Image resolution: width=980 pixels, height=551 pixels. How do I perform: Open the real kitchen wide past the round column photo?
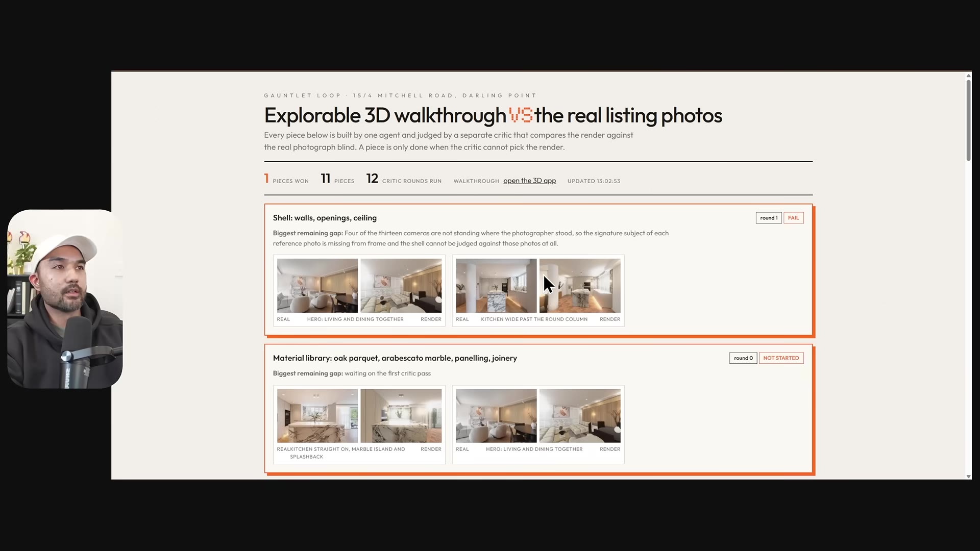[x=496, y=286]
